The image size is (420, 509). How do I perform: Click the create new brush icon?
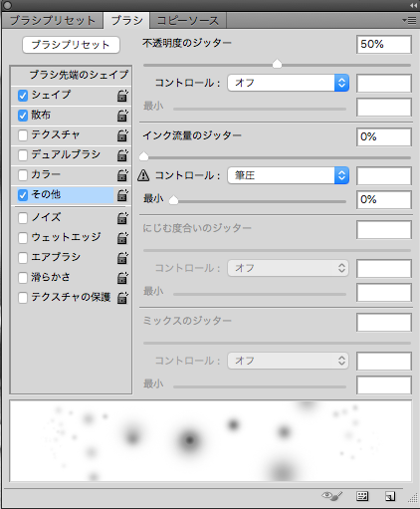(x=390, y=496)
